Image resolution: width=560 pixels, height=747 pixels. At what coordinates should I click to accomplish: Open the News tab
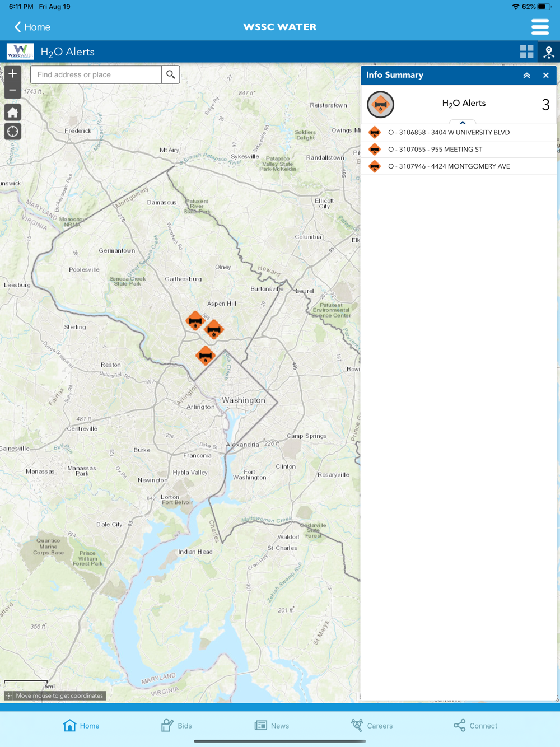[x=272, y=726]
